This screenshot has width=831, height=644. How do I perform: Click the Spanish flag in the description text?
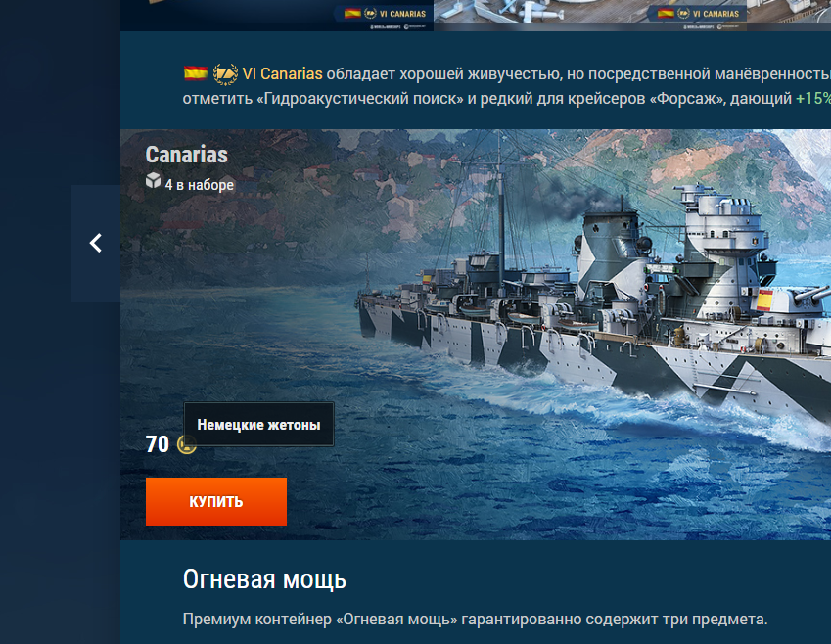point(196,73)
